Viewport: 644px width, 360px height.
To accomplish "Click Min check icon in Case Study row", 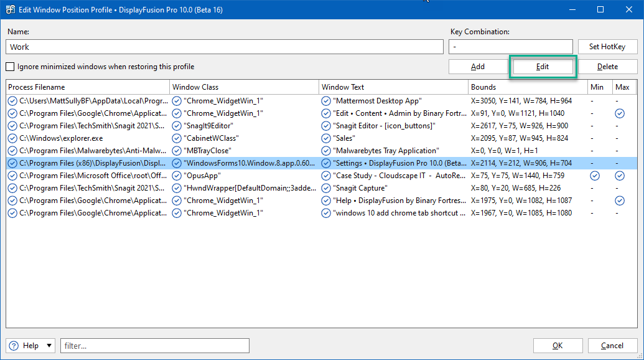I will point(595,176).
